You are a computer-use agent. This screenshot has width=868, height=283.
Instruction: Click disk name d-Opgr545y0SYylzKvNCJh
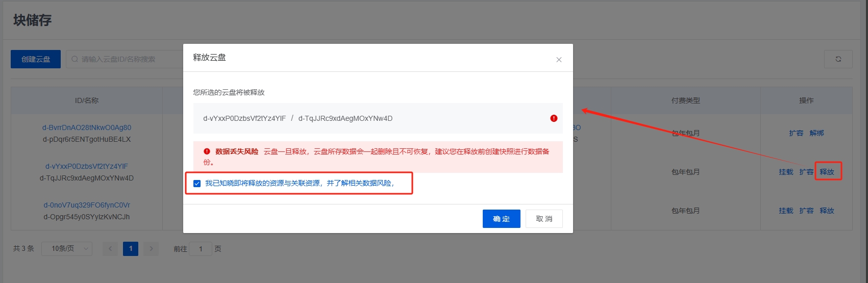click(x=87, y=217)
